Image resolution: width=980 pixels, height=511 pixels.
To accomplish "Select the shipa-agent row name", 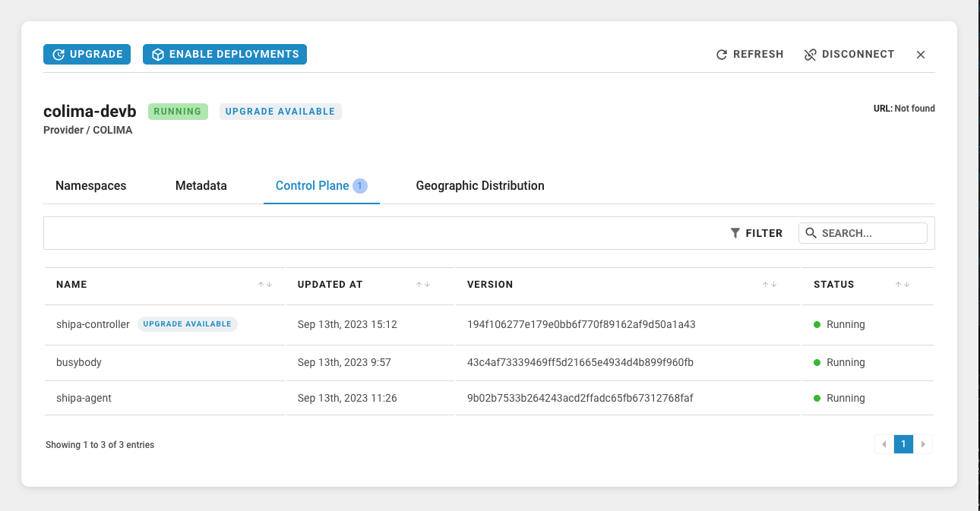I will tap(84, 398).
